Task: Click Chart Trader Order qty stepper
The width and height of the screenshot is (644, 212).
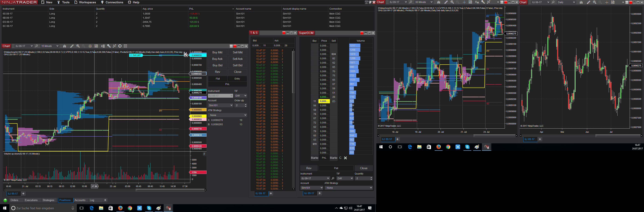Action: point(246,105)
